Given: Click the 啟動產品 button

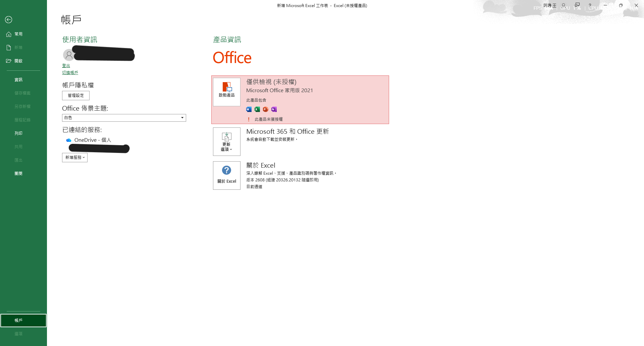Looking at the screenshot, I should [x=227, y=92].
